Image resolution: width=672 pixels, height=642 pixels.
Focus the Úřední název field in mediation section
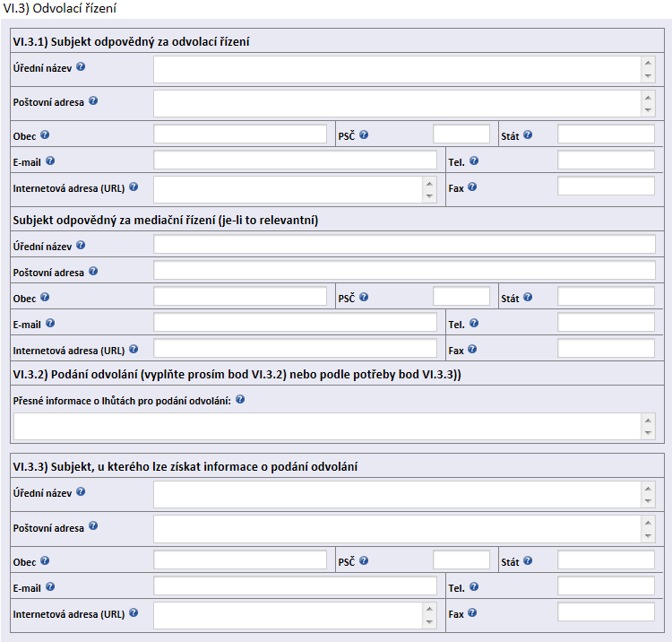tap(405, 245)
